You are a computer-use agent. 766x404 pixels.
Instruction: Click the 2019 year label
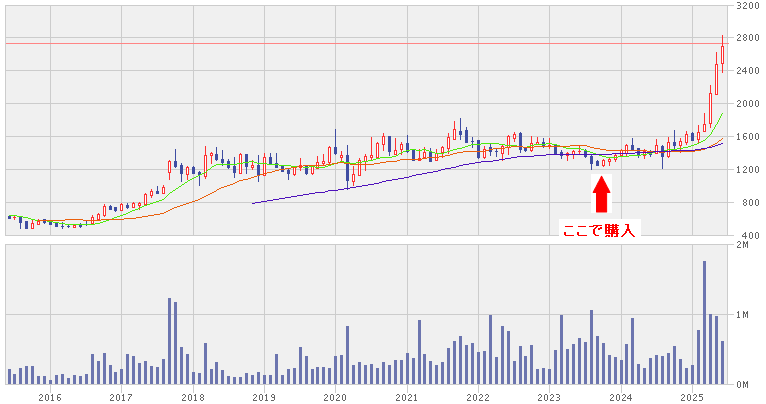(x=264, y=398)
